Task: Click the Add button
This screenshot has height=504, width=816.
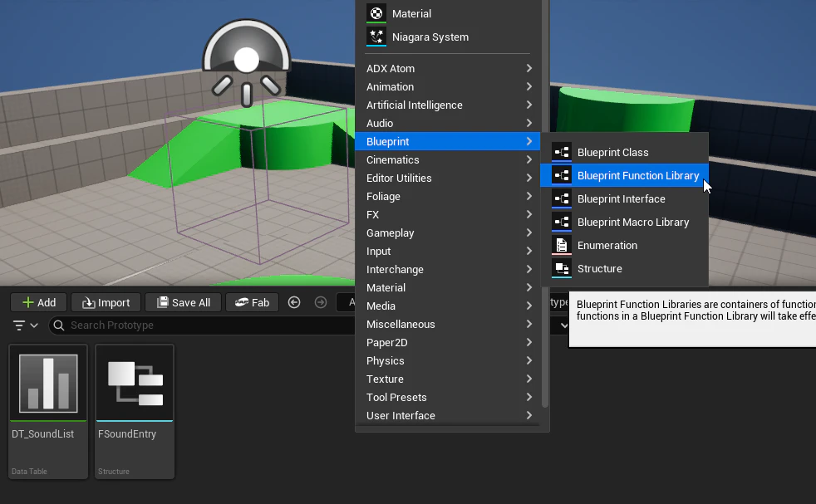Action: [39, 303]
